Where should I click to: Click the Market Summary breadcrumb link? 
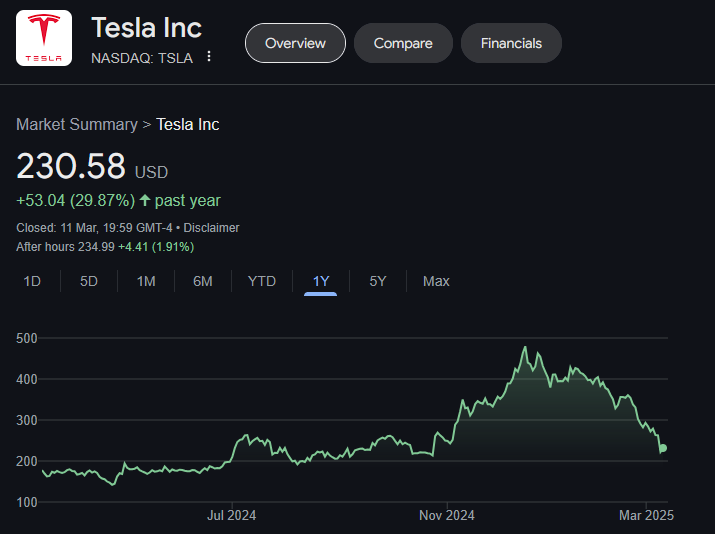(x=77, y=125)
